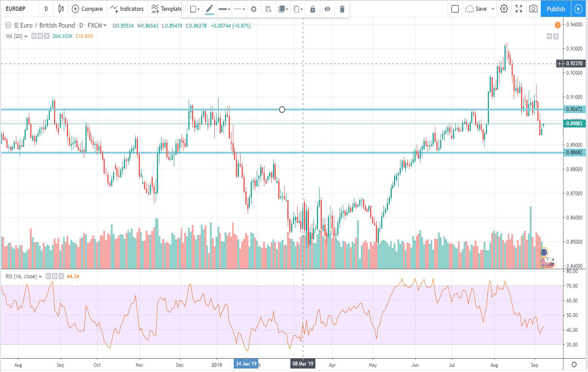Open the Indicators panel

pyautogui.click(x=126, y=9)
